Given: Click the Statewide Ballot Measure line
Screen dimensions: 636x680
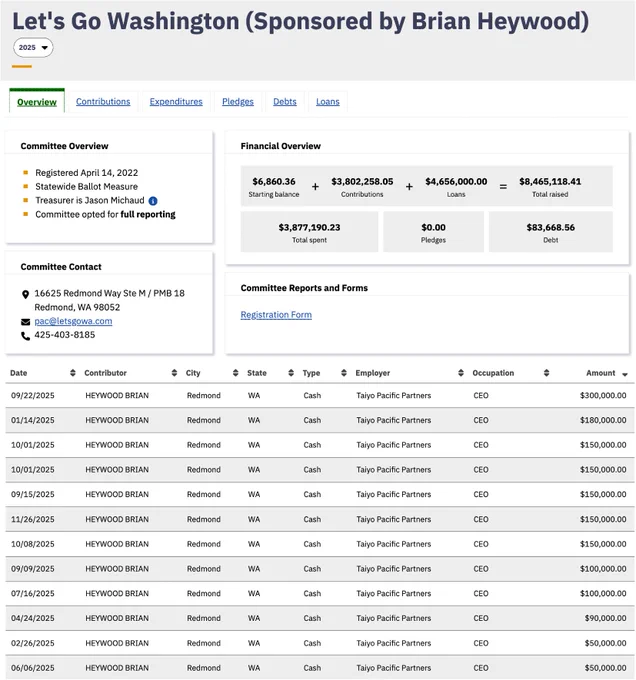Looking at the screenshot, I should tap(87, 186).
